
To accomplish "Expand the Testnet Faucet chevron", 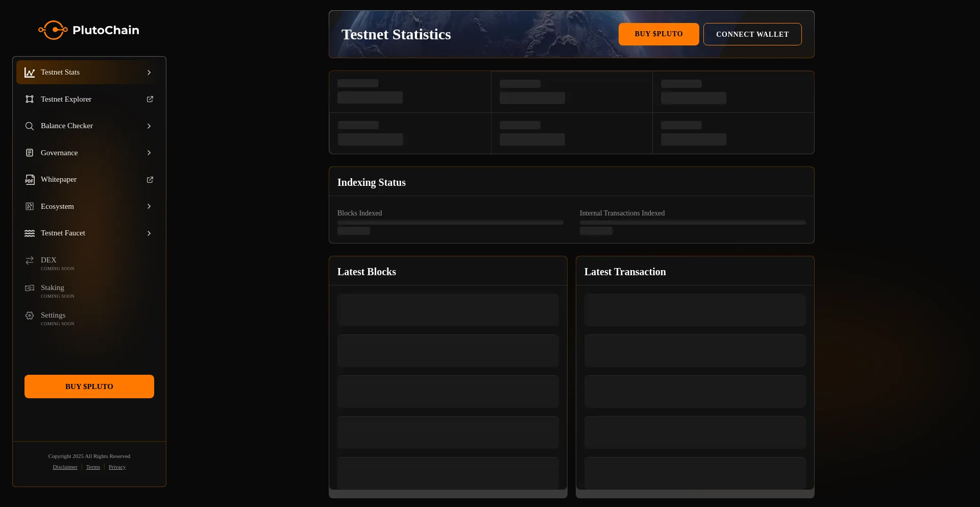I will point(149,233).
